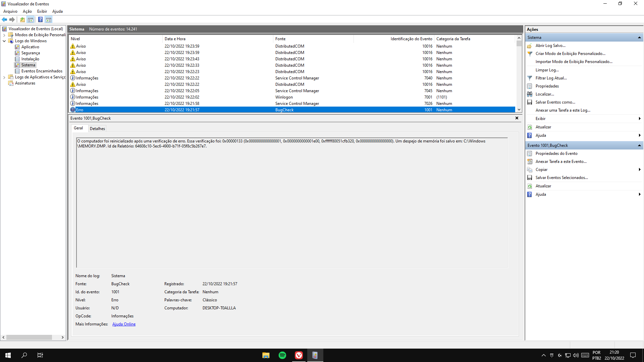Image resolution: width=644 pixels, height=362 pixels.
Task: Click the Abrir Log Salvo folder icon
Action: click(530, 46)
